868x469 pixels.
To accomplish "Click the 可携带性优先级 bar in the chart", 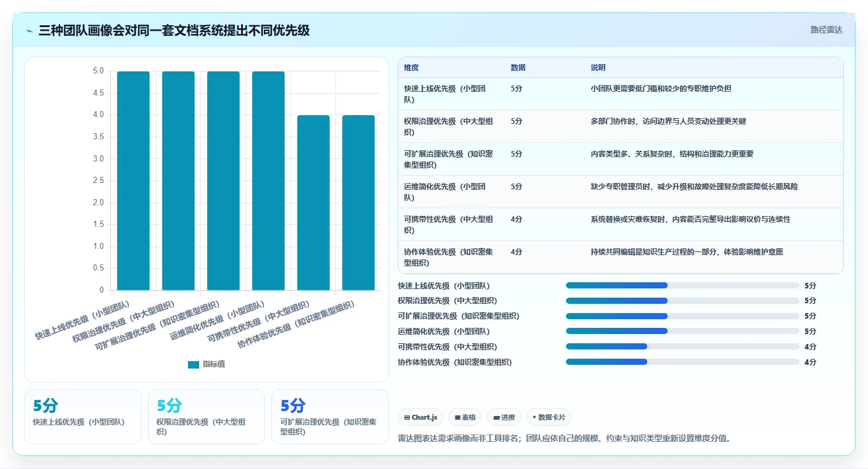I will pos(313,203).
